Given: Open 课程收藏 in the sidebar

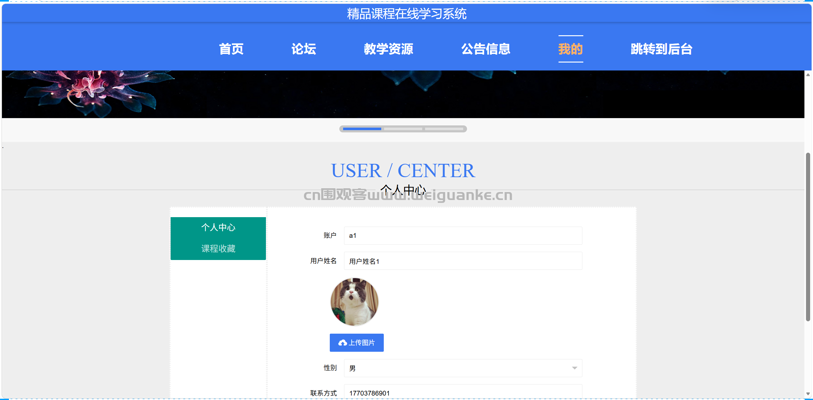Looking at the screenshot, I should point(218,249).
